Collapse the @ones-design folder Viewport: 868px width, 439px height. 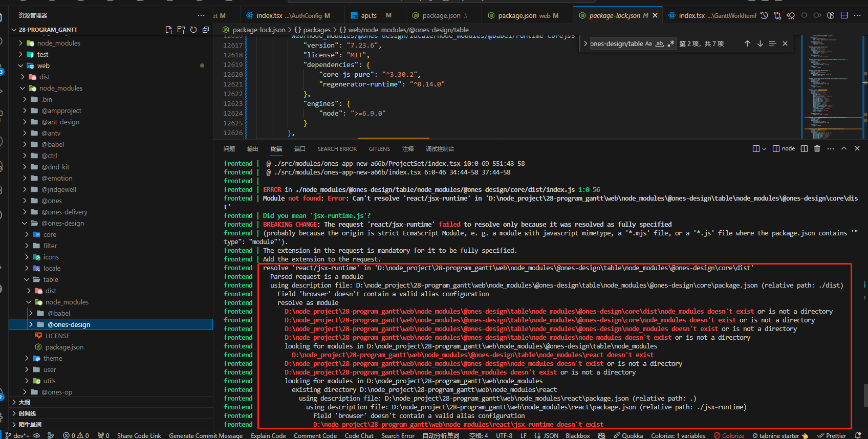coord(111,223)
